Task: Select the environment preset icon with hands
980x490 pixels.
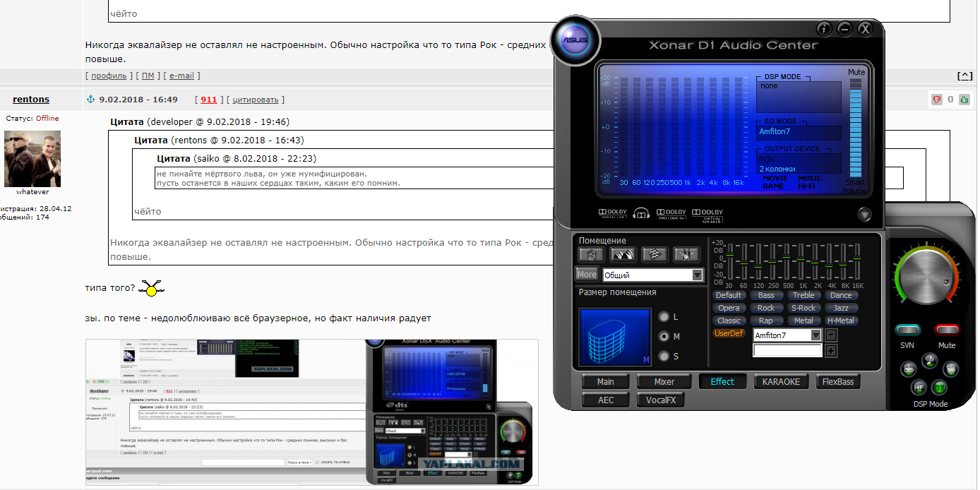Action: 624,254
